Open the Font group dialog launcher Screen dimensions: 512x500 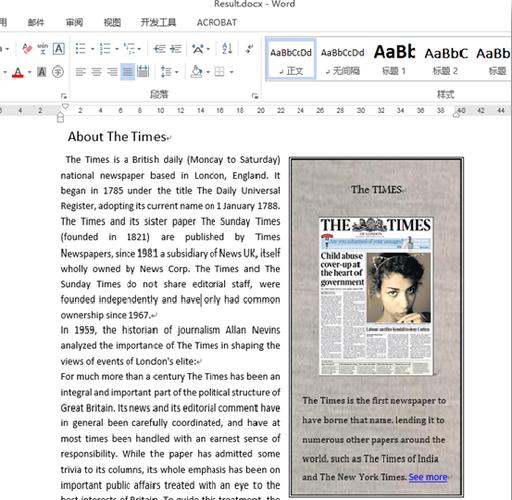click(x=64, y=96)
